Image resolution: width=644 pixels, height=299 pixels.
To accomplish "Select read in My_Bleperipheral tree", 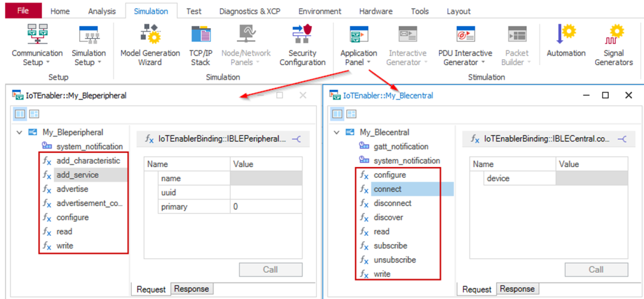I will click(x=64, y=232).
